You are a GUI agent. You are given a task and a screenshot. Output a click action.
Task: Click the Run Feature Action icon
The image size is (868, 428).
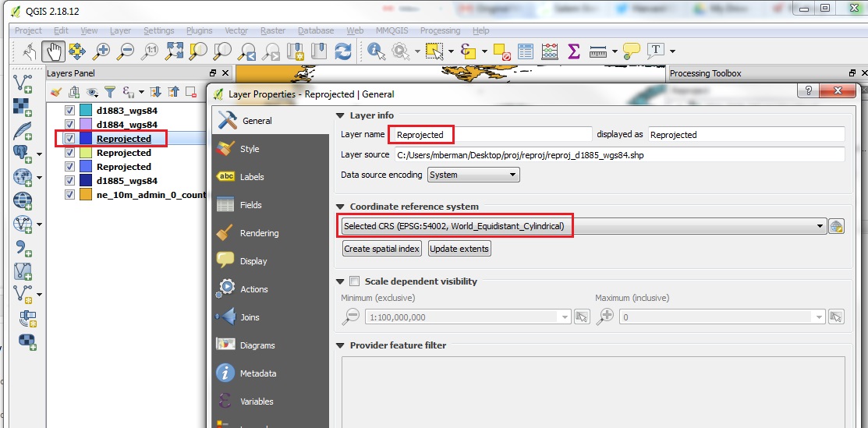(399, 51)
